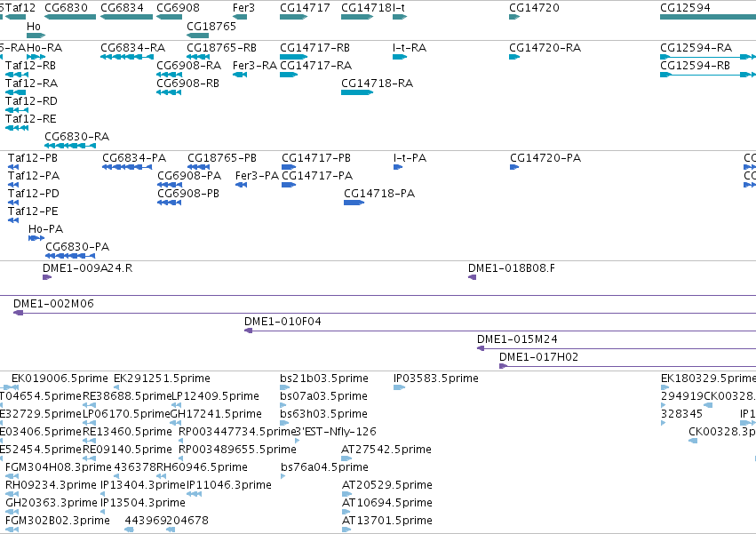The image size is (756, 534).
Task: Click the CG12594-RB transcript label
Action: [x=695, y=65]
